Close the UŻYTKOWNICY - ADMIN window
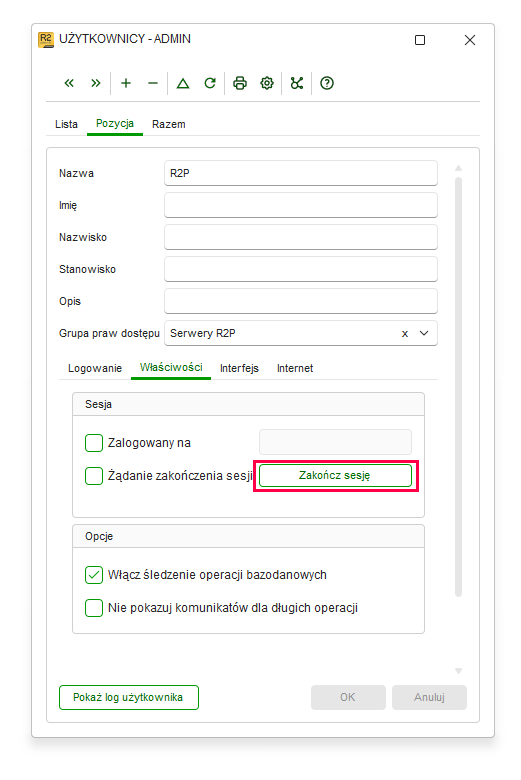Image resolution: width=521 pixels, height=780 pixels. pyautogui.click(x=470, y=40)
